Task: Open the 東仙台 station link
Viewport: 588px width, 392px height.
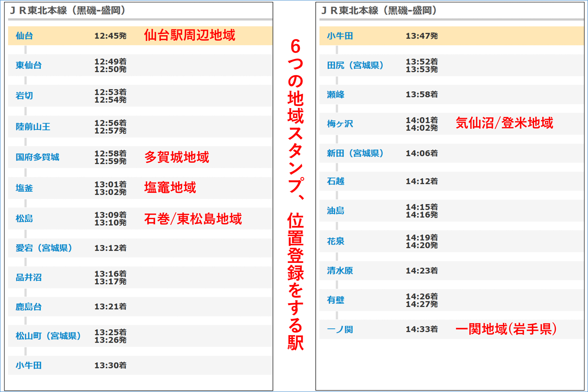Action: coord(29,65)
